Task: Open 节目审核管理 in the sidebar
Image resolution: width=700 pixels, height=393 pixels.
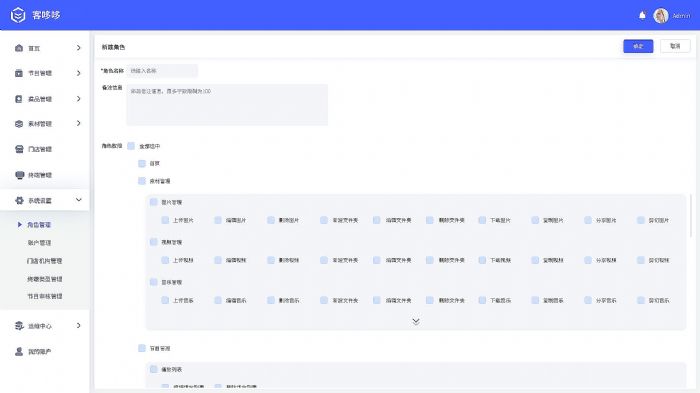Action: click(x=45, y=296)
